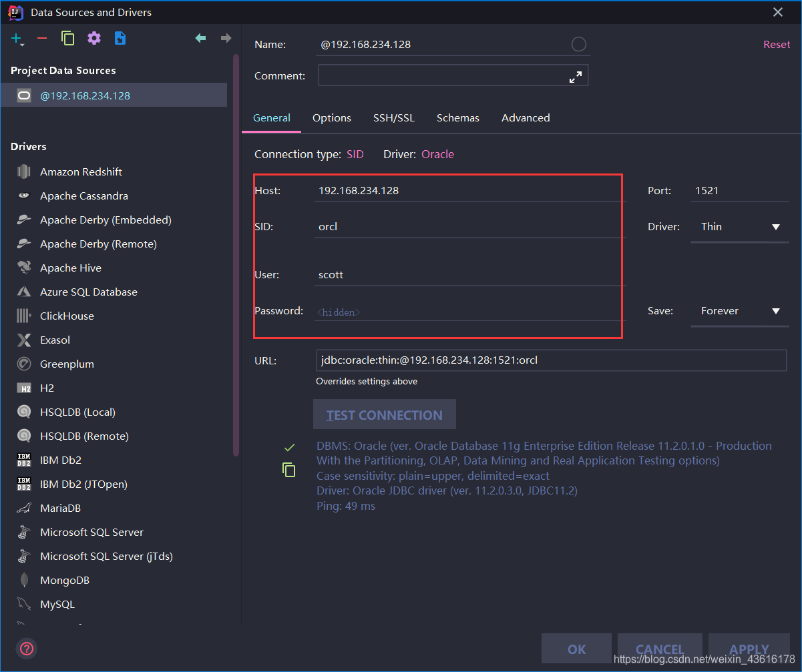Open the SSH/SSL tab
The height and width of the screenshot is (672, 802).
[394, 118]
